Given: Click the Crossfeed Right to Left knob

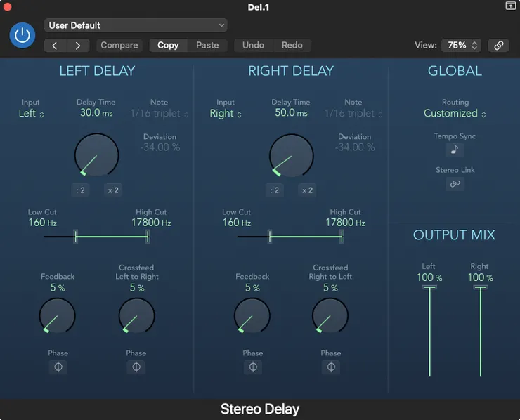Looking at the screenshot, I should pos(330,315).
